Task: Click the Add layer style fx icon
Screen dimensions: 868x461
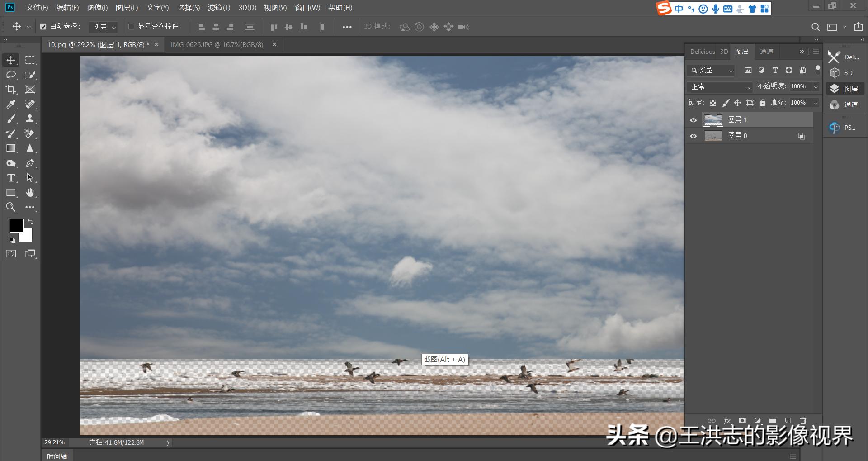Action: click(727, 421)
